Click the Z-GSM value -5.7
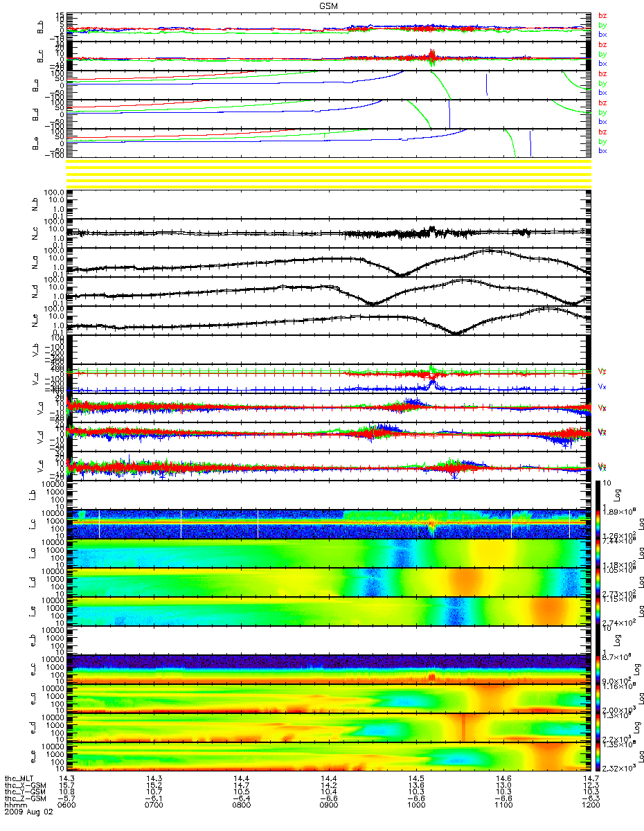 pyautogui.click(x=67, y=799)
